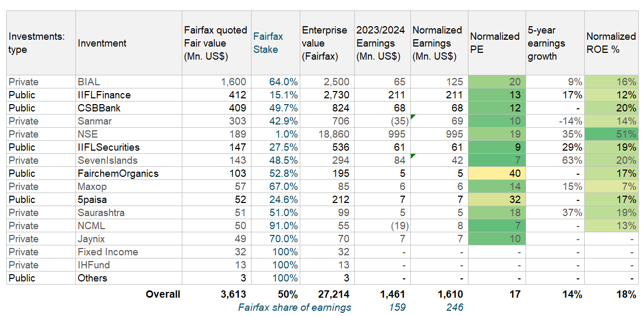The image size is (644, 316).
Task: Click the 'Public' type cell for Others
Action: 41,278
